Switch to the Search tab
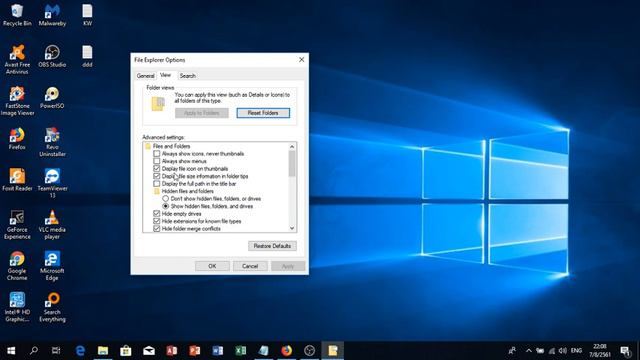The width and height of the screenshot is (640, 360). (x=188, y=76)
